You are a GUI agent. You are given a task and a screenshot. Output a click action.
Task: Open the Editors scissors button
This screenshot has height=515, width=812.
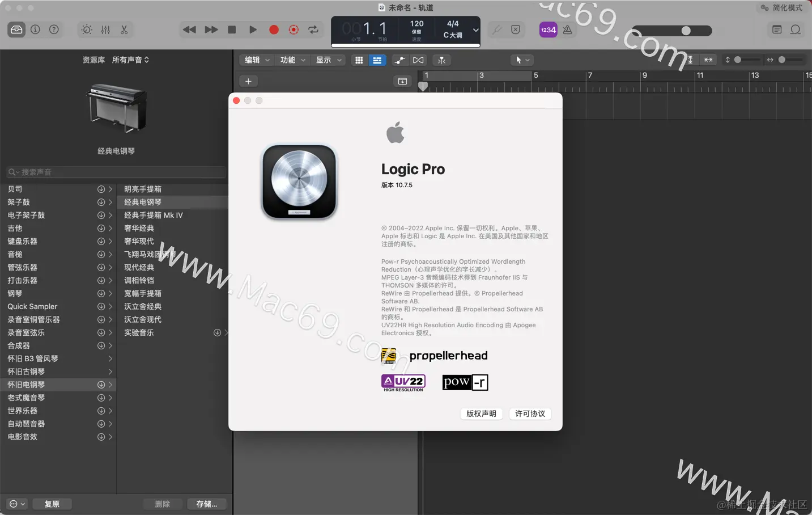tap(124, 29)
